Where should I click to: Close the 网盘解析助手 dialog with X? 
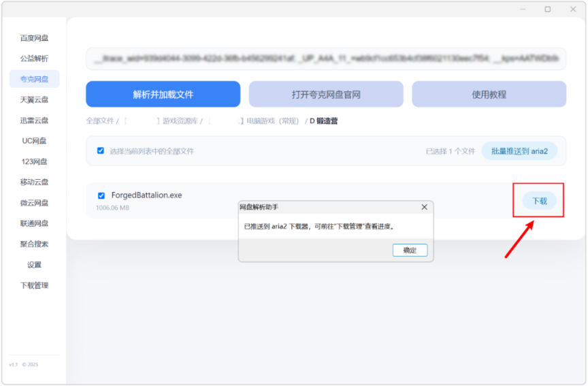point(424,207)
